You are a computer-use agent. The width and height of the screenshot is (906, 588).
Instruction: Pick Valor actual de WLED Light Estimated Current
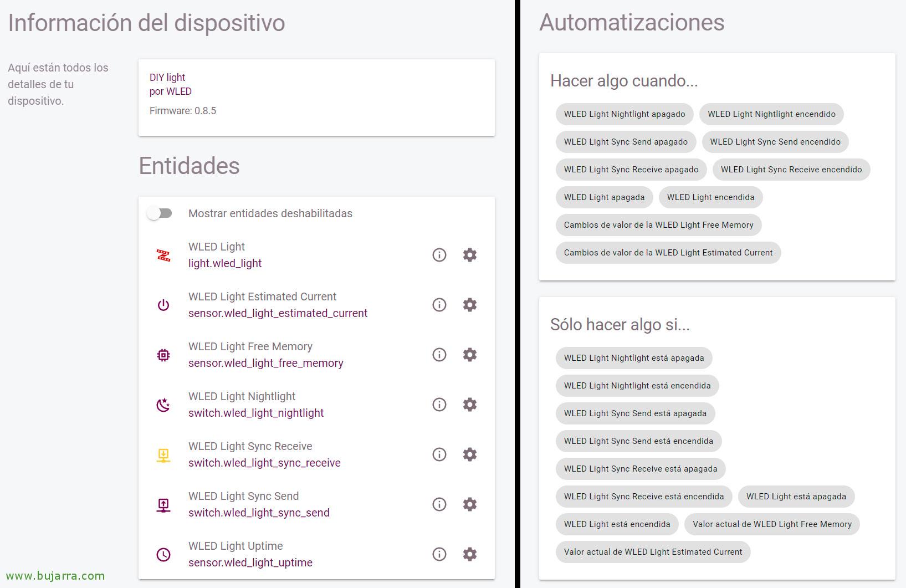653,552
